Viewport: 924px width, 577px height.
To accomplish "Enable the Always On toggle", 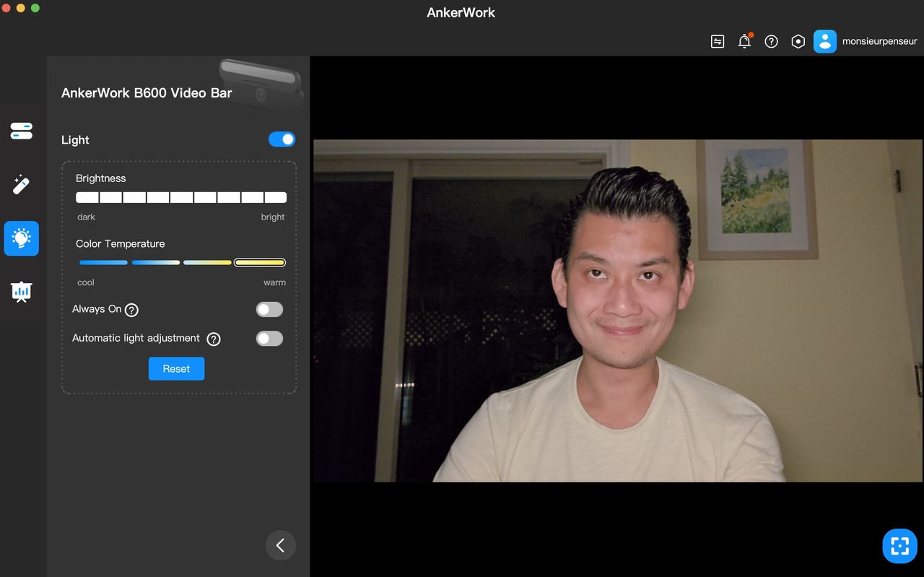I will (x=269, y=309).
